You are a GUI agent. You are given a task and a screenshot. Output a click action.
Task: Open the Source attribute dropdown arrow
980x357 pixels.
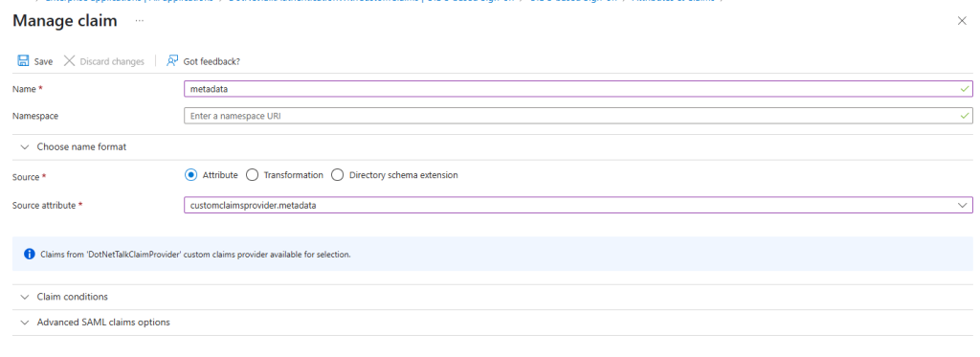(x=963, y=205)
